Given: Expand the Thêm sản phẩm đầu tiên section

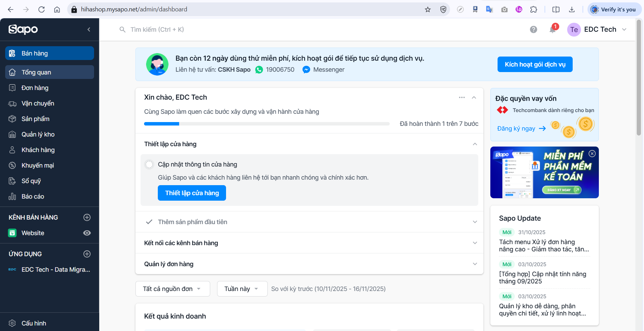Looking at the screenshot, I should 475,222.
